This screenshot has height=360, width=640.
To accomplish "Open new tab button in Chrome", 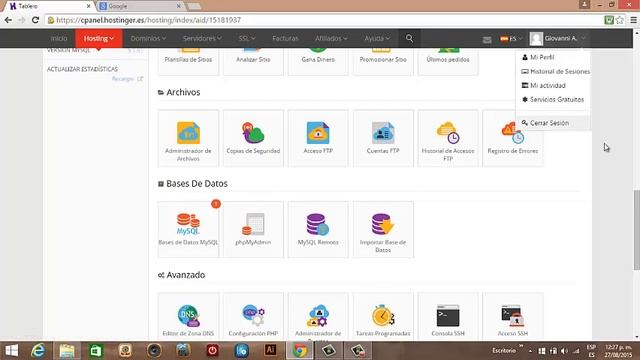I will tap(194, 6).
